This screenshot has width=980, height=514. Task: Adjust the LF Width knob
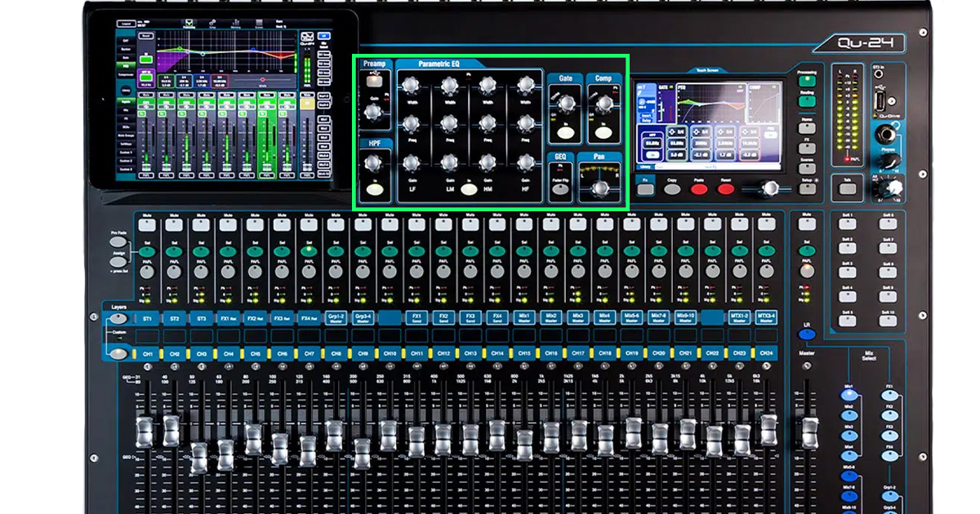411,84
